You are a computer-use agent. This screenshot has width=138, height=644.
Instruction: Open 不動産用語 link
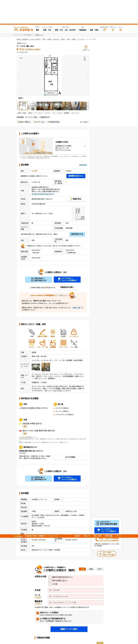83,165
